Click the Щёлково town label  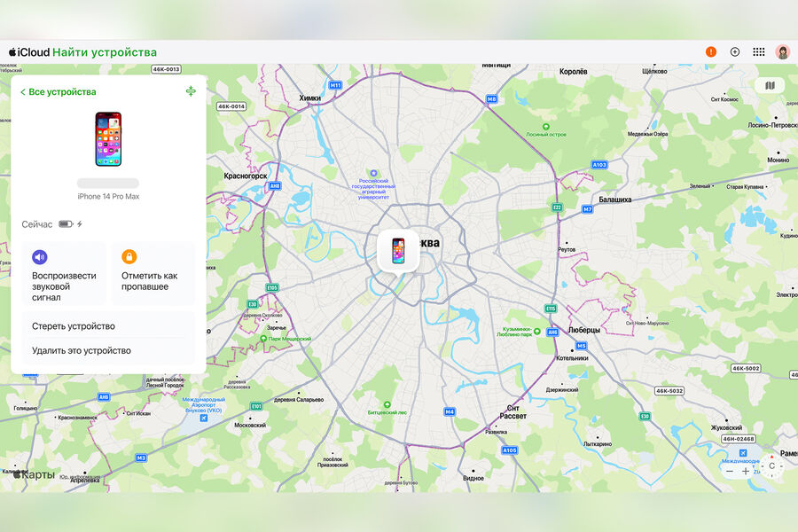pos(654,71)
